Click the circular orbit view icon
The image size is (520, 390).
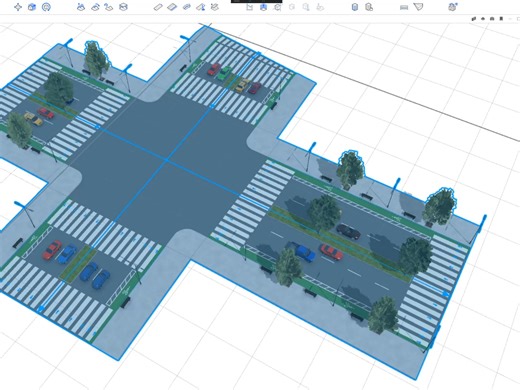click(x=46, y=7)
